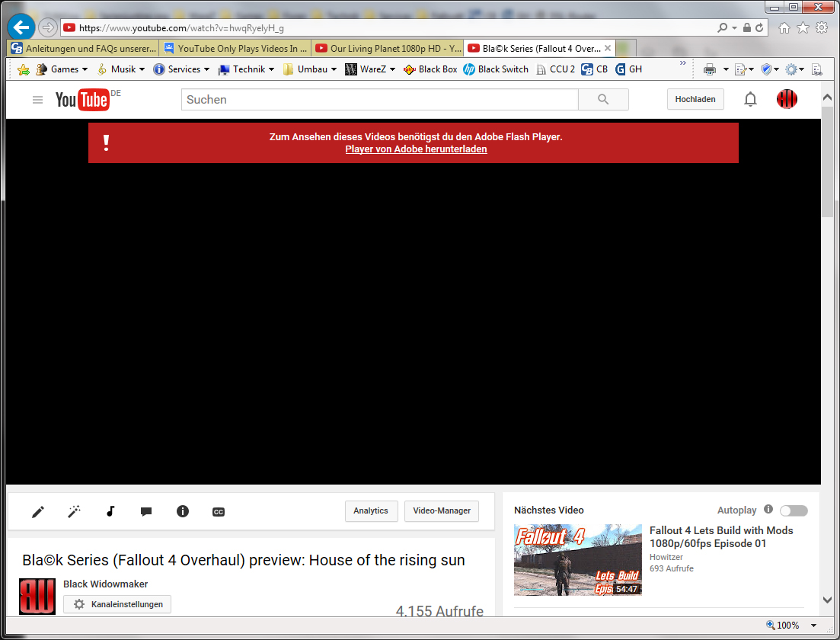The height and width of the screenshot is (640, 840).
Task: Focus the Suchen search field
Action: click(380, 100)
